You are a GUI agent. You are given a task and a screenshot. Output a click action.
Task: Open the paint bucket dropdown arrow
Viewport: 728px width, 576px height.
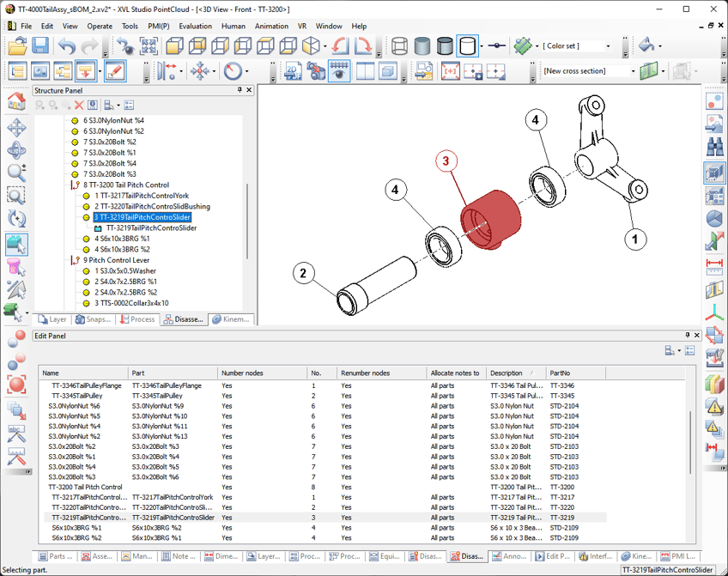point(662,46)
